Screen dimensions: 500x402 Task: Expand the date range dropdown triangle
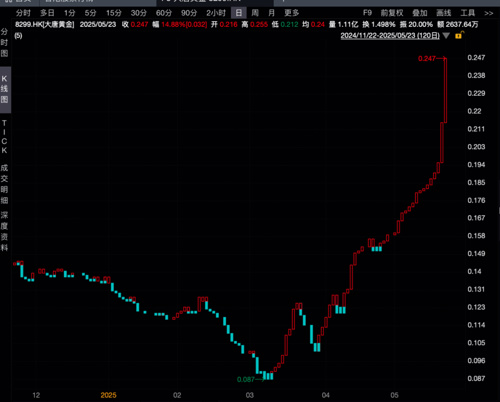point(446,36)
